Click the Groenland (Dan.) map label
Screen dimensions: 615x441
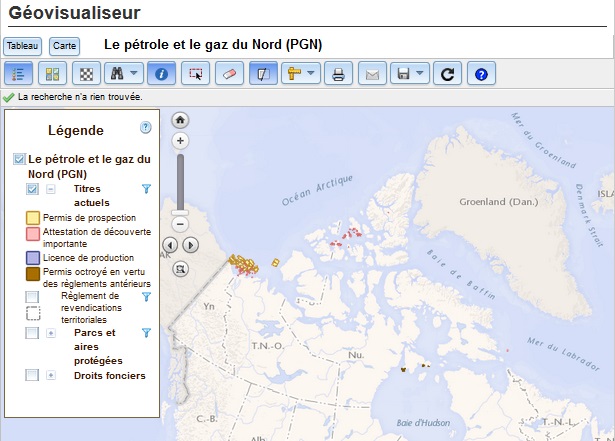point(499,202)
